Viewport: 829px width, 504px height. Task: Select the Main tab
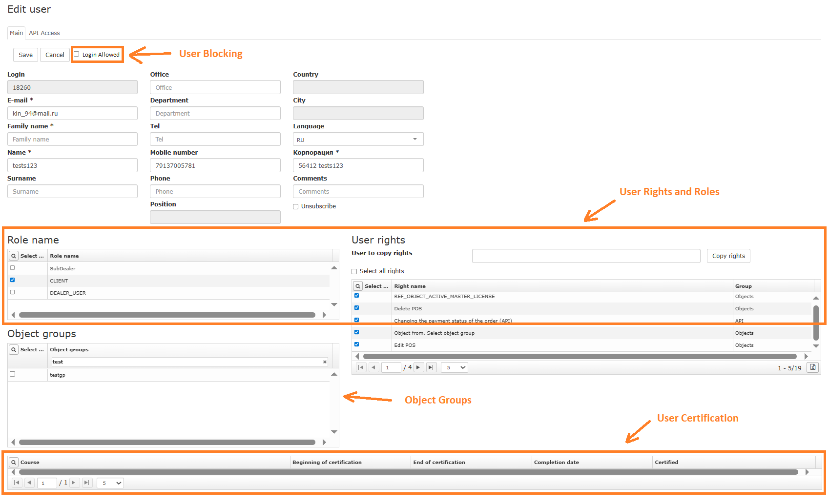coord(16,33)
